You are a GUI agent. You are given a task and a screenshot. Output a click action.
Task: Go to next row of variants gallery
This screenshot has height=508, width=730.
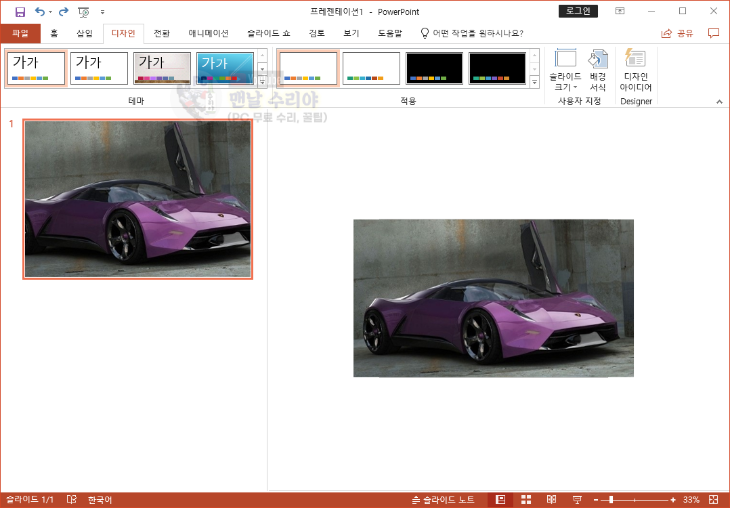click(x=534, y=69)
